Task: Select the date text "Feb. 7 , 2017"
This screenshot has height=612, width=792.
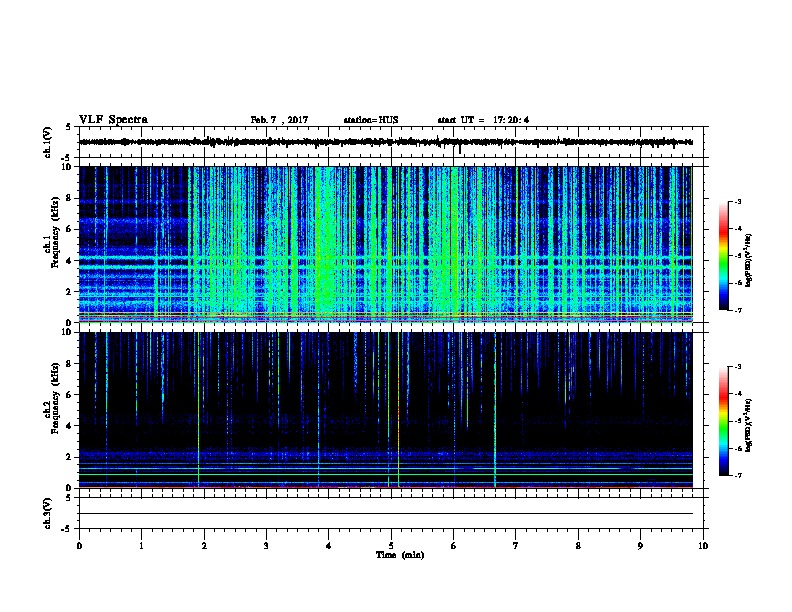Action: 279,120
